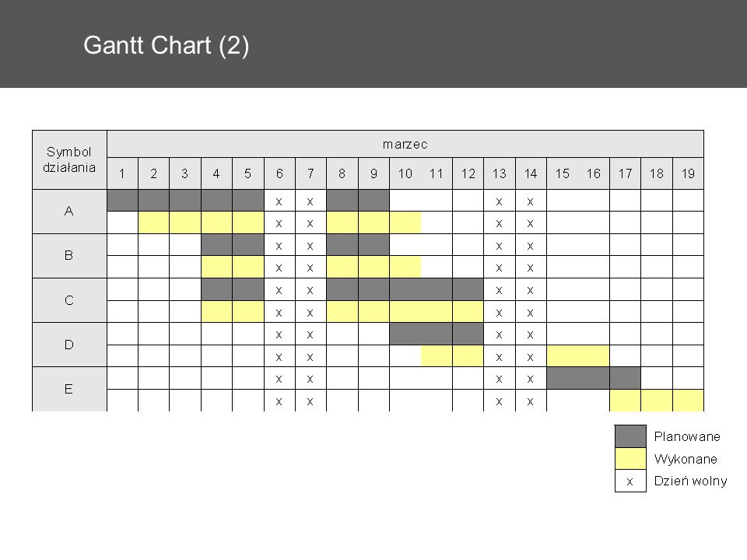This screenshot has height=560, width=747.
Task: Click the day 6 column header
Action: click(x=279, y=173)
